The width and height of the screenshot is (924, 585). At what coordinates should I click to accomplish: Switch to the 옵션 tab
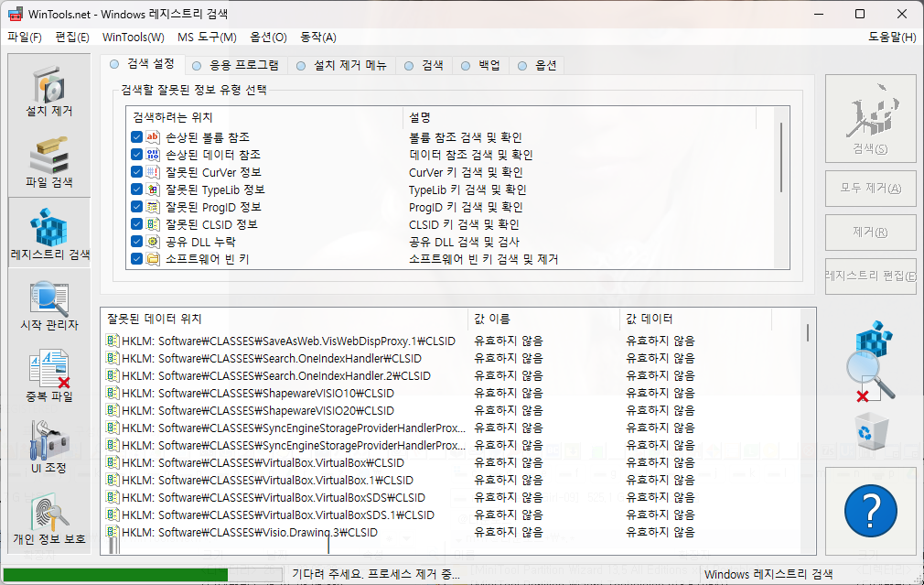tap(537, 66)
